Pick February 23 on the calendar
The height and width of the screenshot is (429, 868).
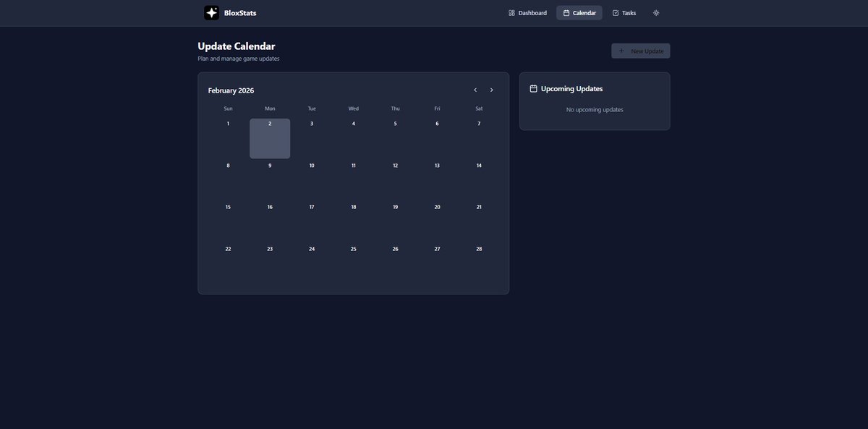[270, 264]
